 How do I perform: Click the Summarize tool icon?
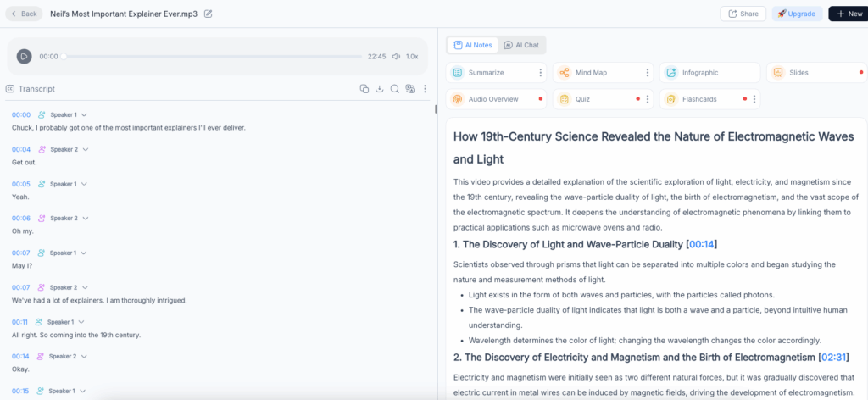coord(457,73)
